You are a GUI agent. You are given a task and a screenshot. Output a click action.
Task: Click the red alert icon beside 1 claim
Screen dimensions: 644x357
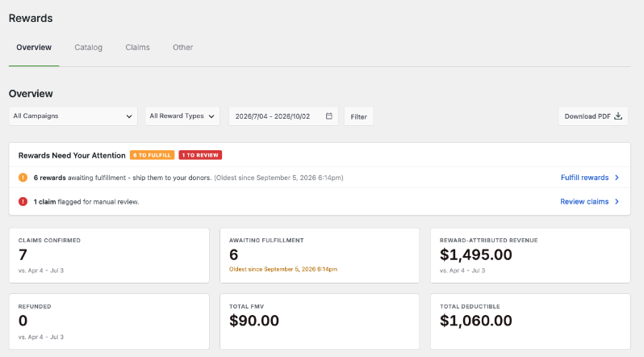click(x=23, y=202)
